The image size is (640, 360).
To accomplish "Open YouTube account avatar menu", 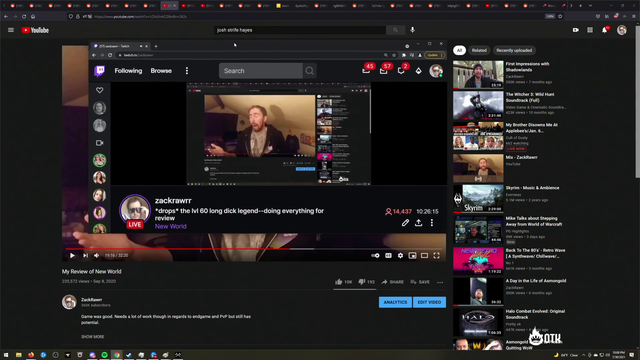I will click(622, 30).
